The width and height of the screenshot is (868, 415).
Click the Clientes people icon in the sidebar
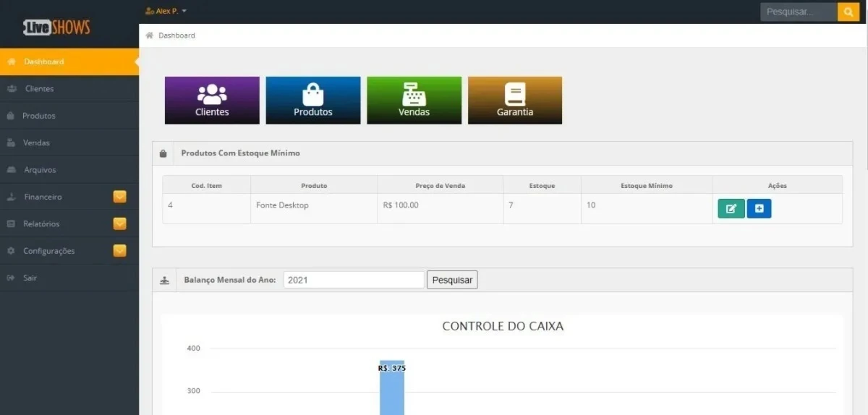coord(12,89)
